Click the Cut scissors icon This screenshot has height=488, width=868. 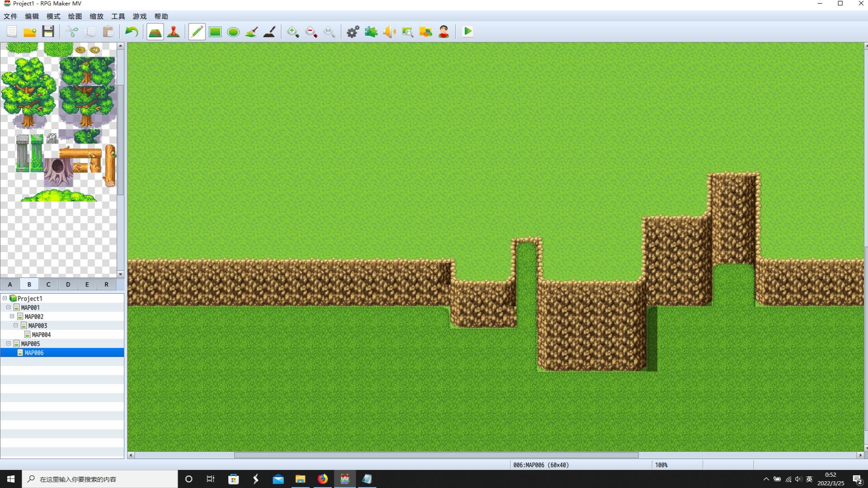pyautogui.click(x=72, y=32)
